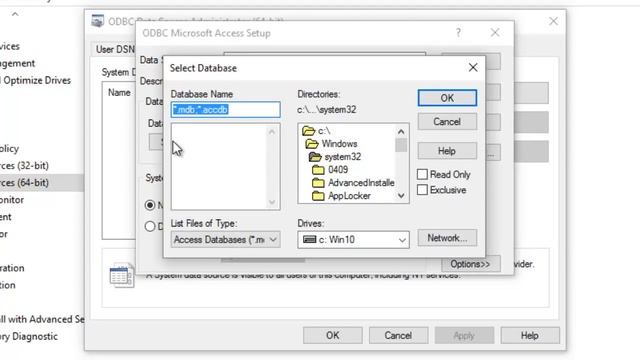
Task: Click the data source calendar icon in info box
Action: pos(122,276)
